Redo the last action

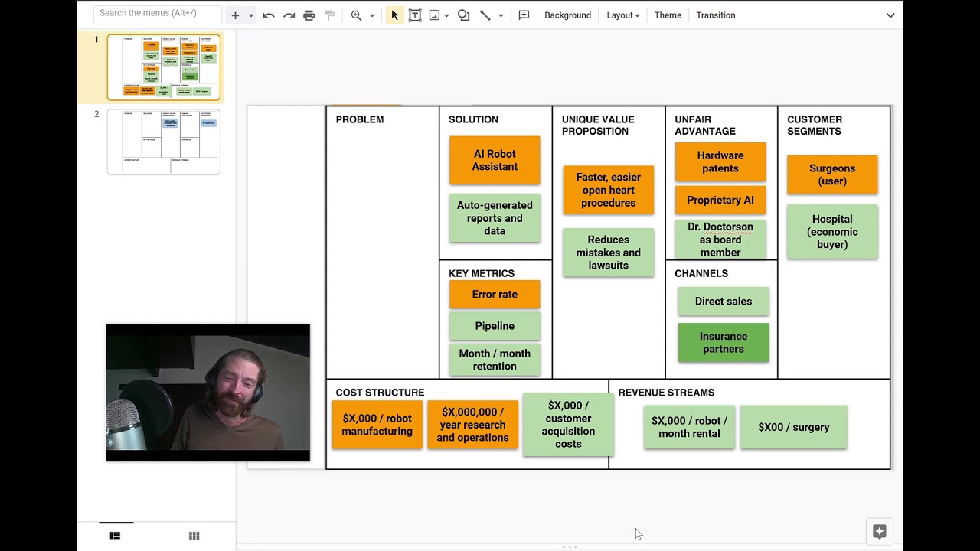[289, 15]
